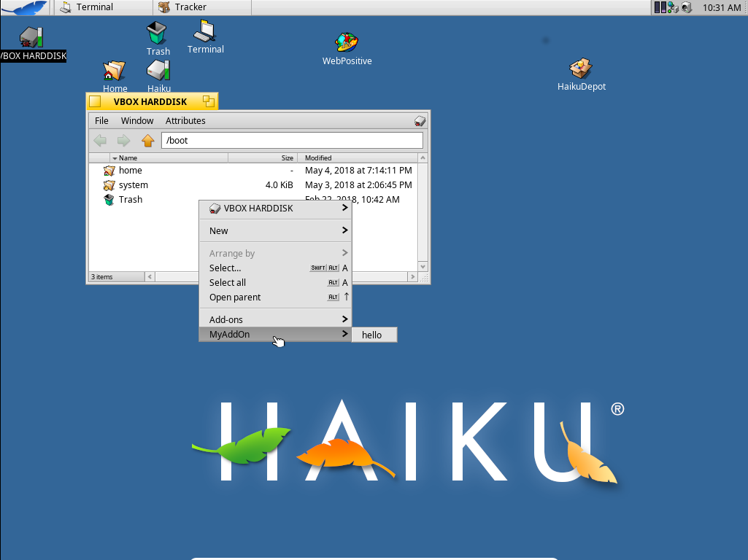Select the VBOX HARDDISK desktop icon
The width and height of the screenshot is (748, 560).
(32, 44)
